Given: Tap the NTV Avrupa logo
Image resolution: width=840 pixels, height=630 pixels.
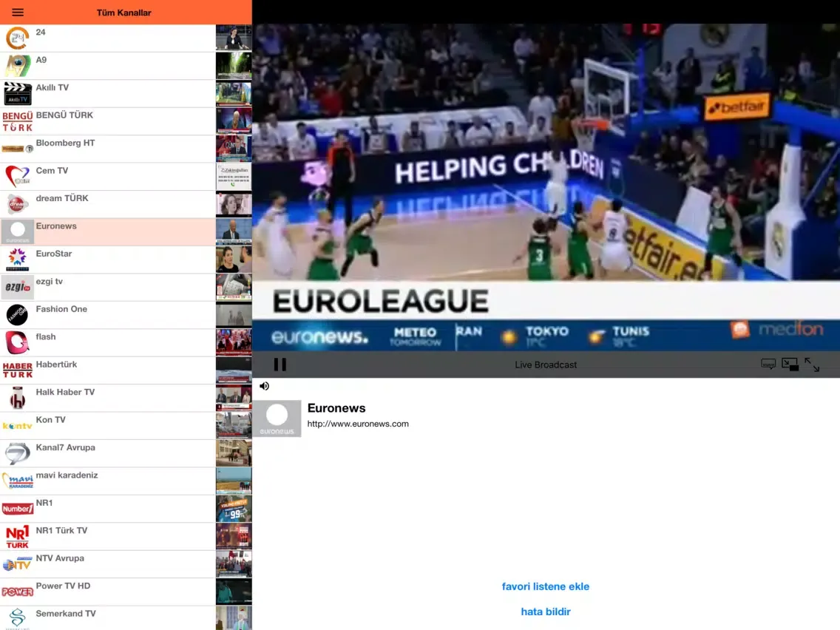Looking at the screenshot, I should click(x=18, y=564).
